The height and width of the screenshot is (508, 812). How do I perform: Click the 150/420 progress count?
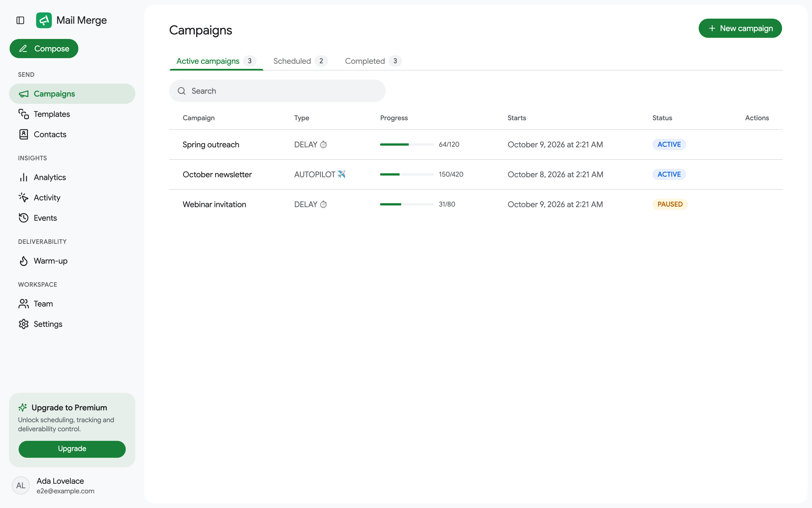tap(451, 174)
